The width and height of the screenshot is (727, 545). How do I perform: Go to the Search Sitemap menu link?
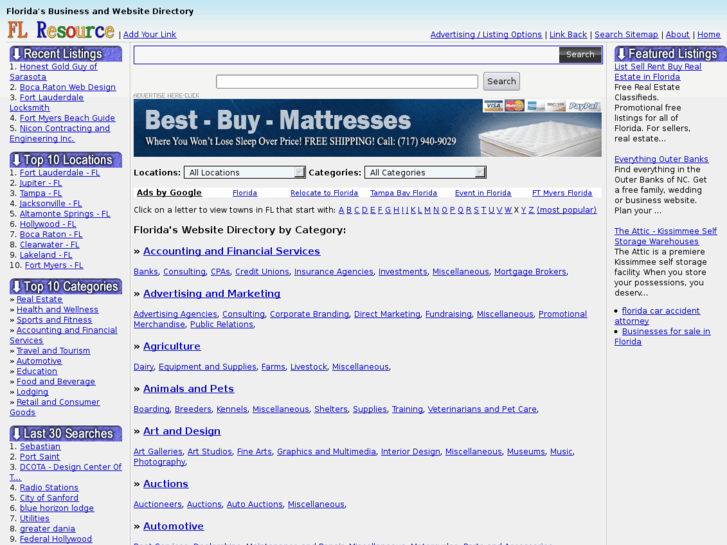tap(626, 35)
